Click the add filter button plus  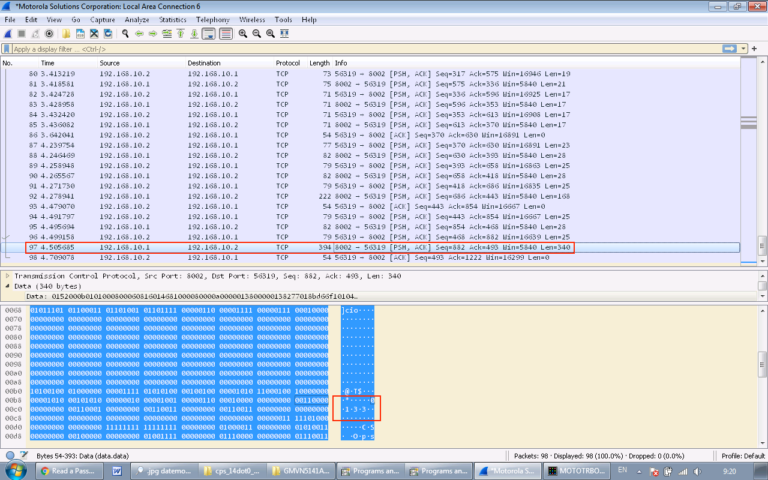[x=757, y=48]
